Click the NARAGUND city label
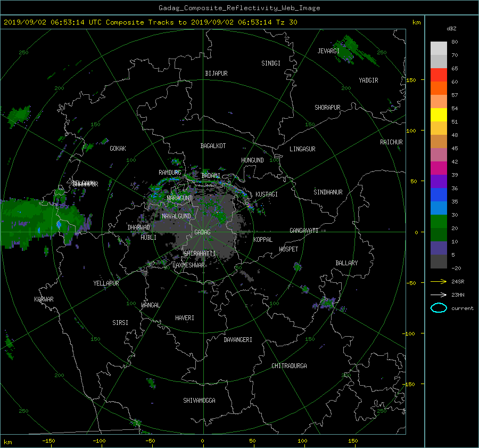 [180, 198]
